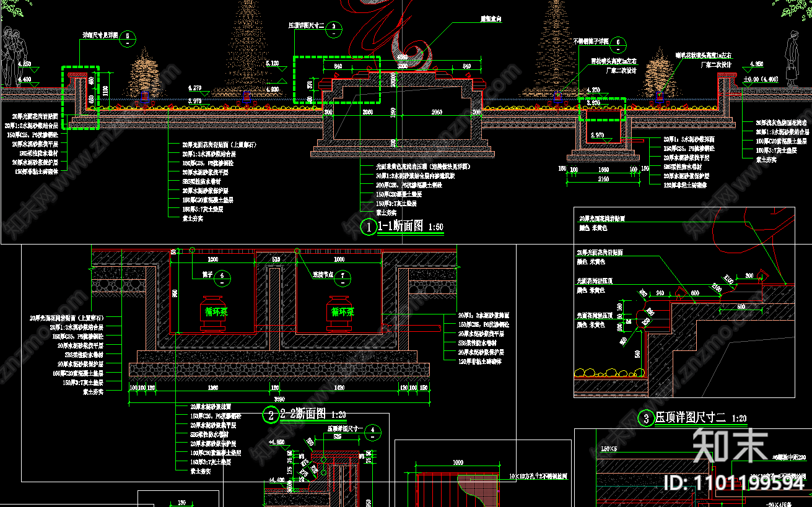Click the circled 1 beside the 1-1断面图 title
The image size is (812, 507).
(x=369, y=228)
